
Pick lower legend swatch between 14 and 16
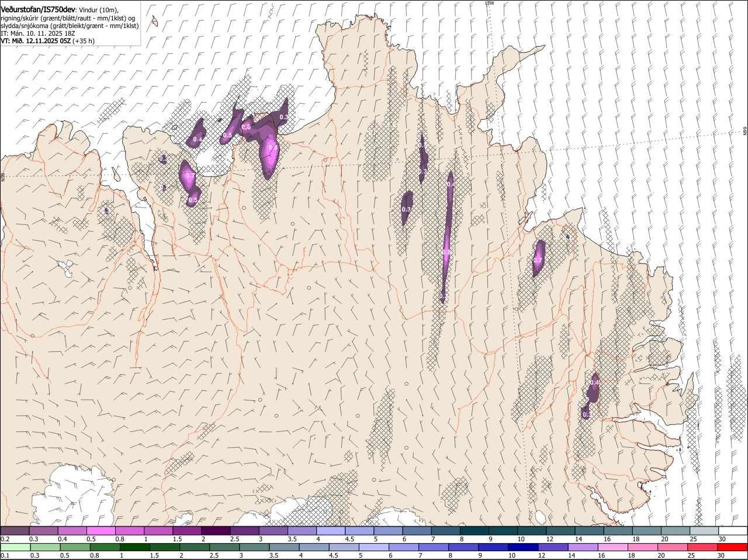[583, 547]
